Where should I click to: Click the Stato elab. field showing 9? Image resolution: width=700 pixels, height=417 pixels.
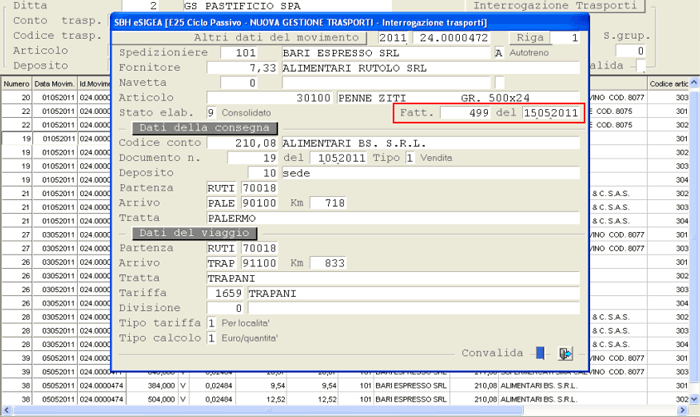coord(212,113)
